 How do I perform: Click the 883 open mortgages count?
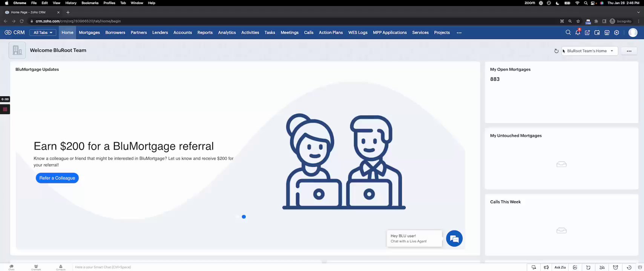coord(495,79)
